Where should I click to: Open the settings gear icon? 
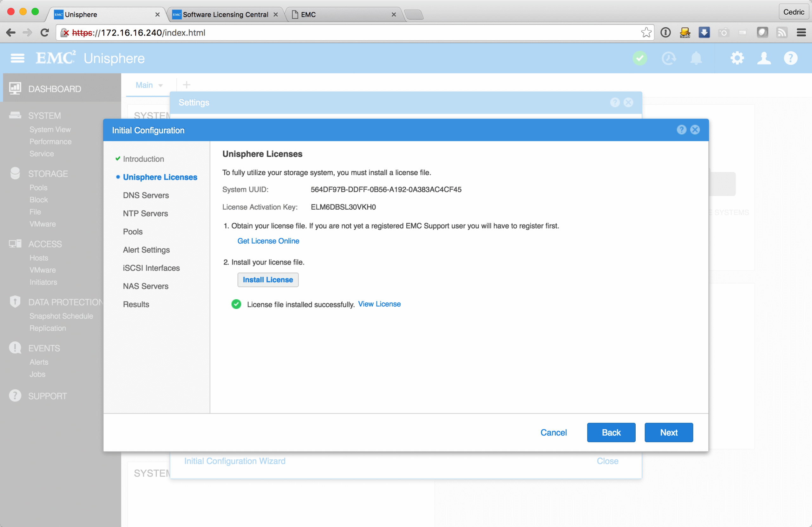click(x=737, y=58)
